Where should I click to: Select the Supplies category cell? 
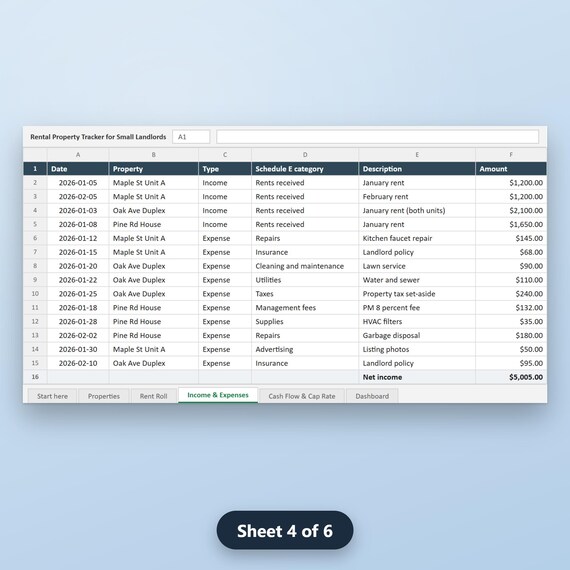pyautogui.click(x=305, y=321)
